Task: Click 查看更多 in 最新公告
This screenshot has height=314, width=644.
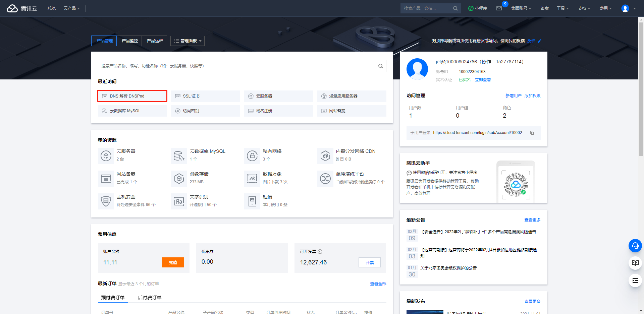Action: 532,220
